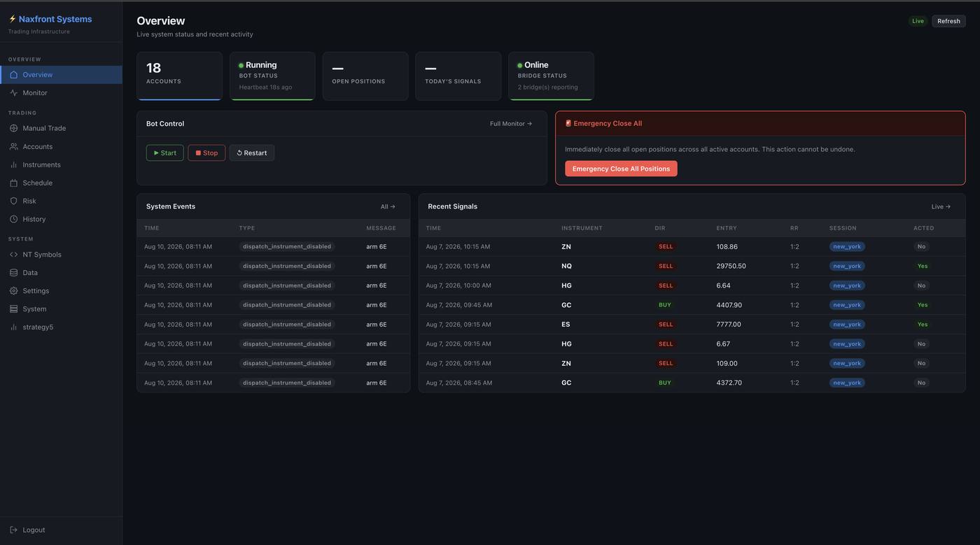Click the Schedule calendar icon
The image size is (980, 545).
[13, 183]
